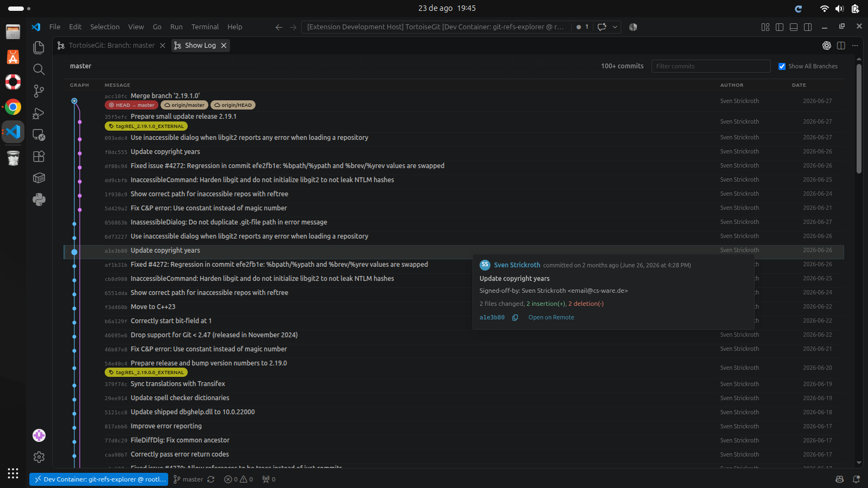
Task: Open the Run and Debug view
Action: pos(39,113)
